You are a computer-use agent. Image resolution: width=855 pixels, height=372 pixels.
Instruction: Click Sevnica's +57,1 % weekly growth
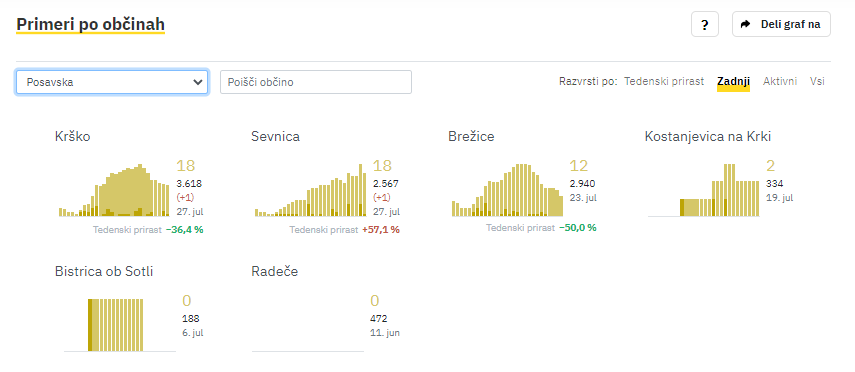(381, 230)
